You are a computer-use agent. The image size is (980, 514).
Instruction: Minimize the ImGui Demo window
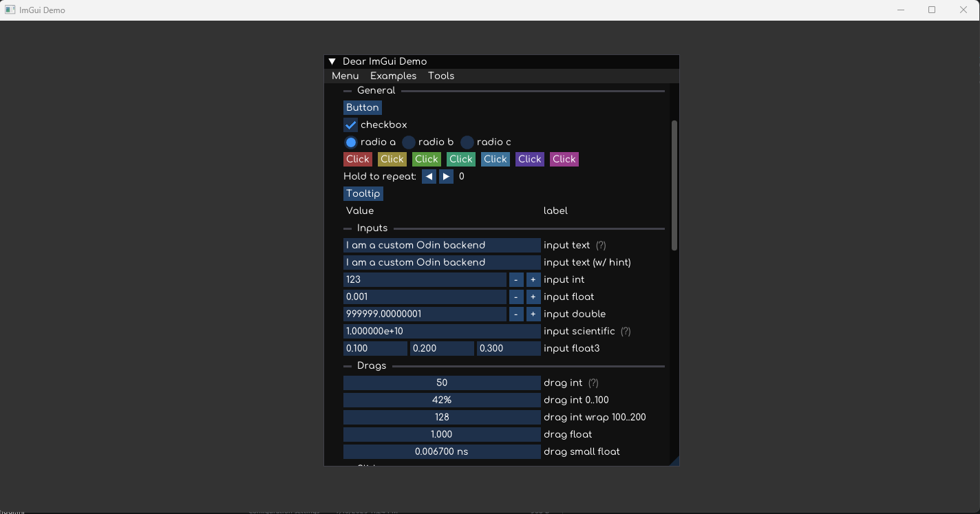pyautogui.click(x=901, y=10)
